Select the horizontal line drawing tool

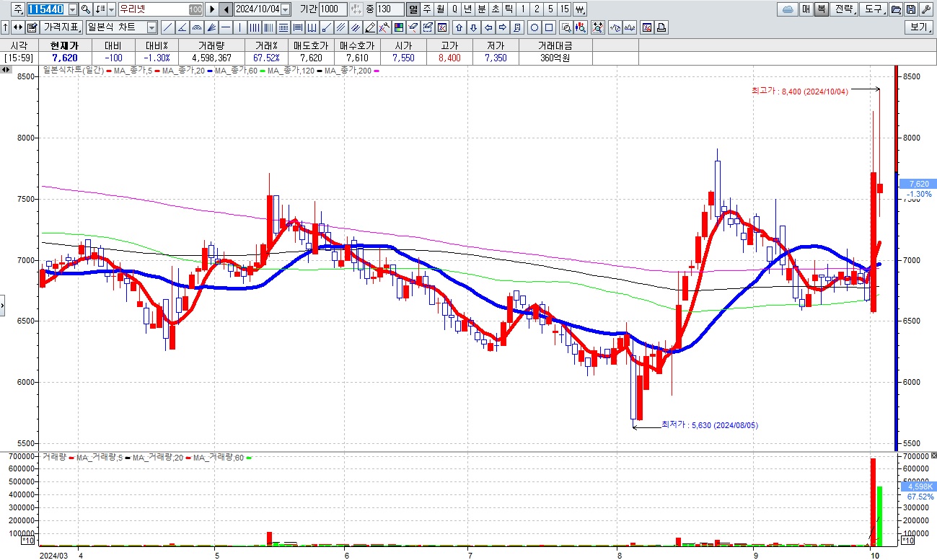click(226, 27)
